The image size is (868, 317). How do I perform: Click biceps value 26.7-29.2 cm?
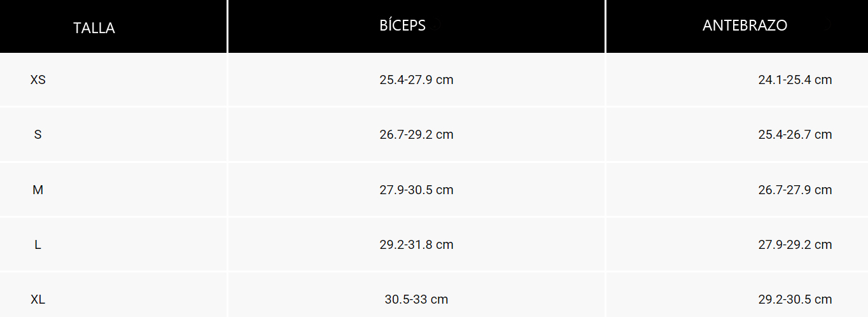point(416,135)
